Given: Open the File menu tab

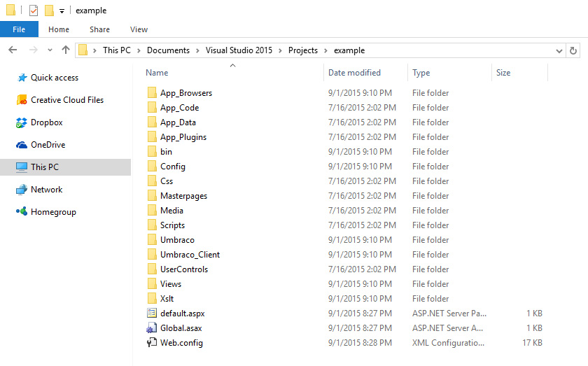Looking at the screenshot, I should (19, 29).
